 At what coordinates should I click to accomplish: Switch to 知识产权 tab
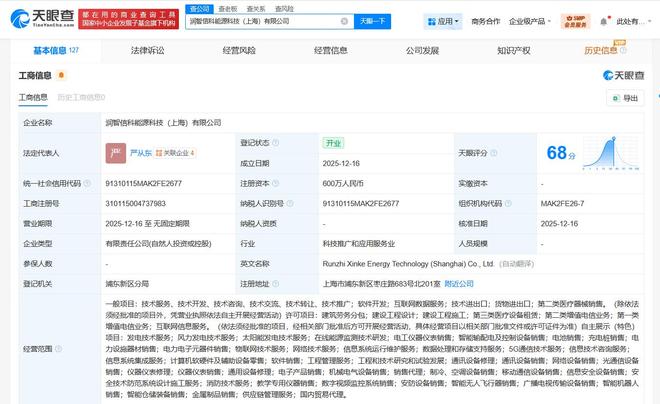(x=514, y=50)
